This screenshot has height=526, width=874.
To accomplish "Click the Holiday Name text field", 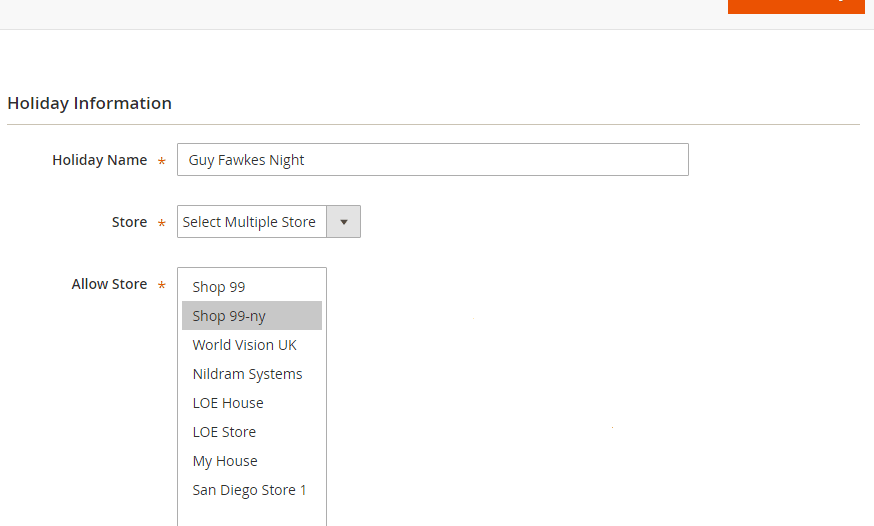I will coord(432,160).
